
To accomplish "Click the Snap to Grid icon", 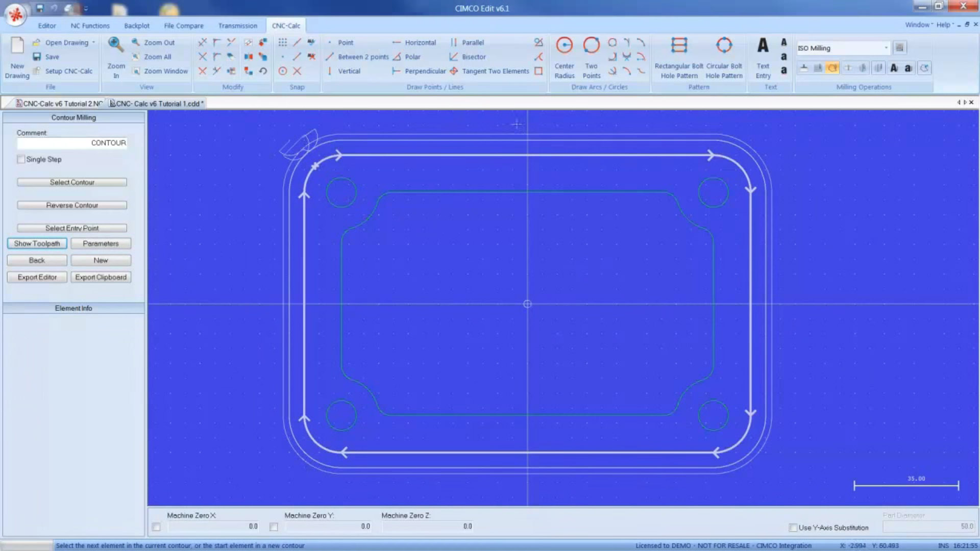I will tap(283, 42).
